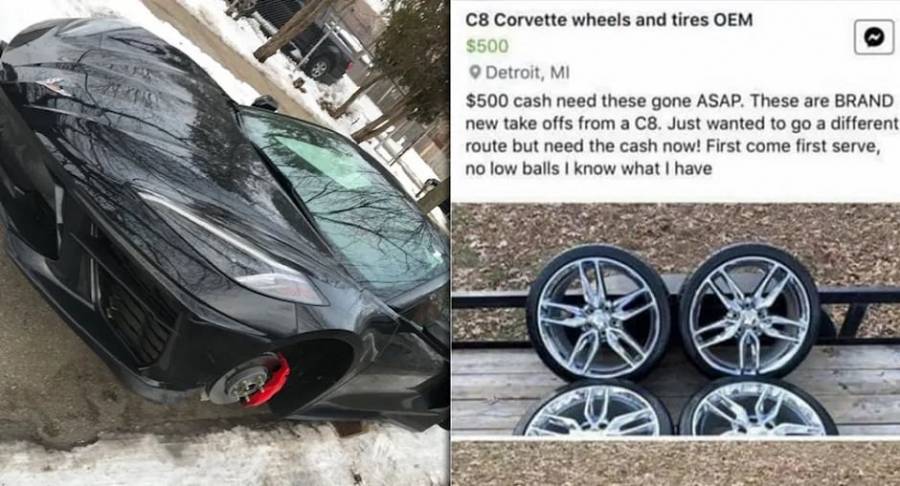
Task: Open the C8 Corvette wheels listing title
Action: [608, 20]
